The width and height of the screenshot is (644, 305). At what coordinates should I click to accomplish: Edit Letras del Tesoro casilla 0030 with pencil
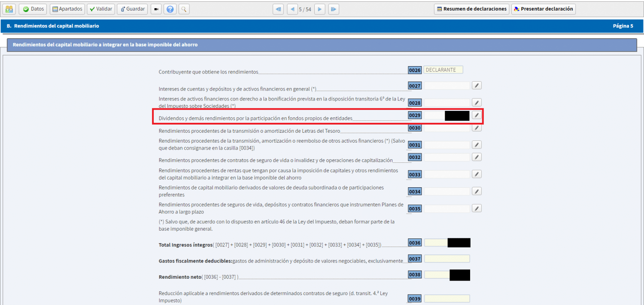point(477,128)
